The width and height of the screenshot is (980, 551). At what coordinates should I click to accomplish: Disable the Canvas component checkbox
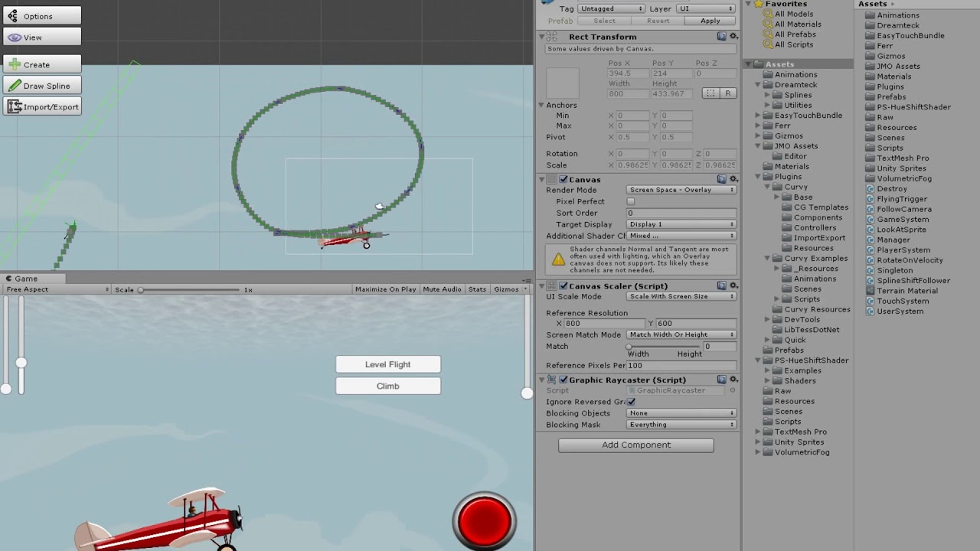pos(563,179)
